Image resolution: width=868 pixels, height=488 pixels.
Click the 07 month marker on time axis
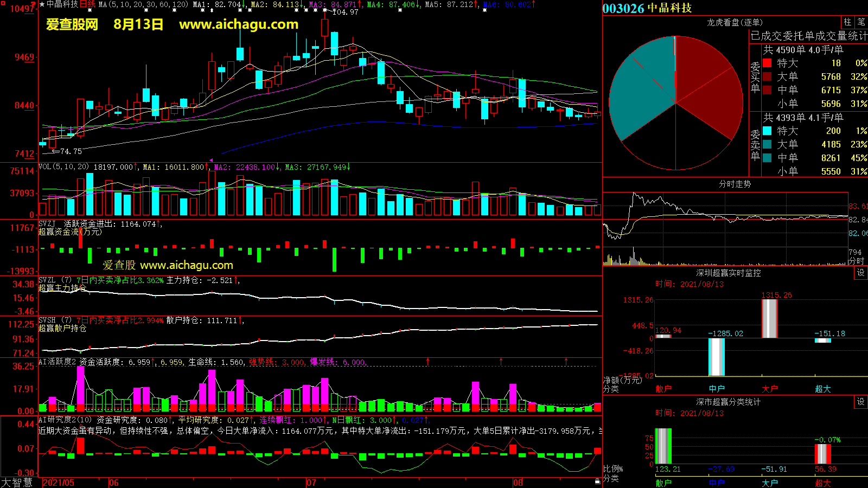[311, 483]
